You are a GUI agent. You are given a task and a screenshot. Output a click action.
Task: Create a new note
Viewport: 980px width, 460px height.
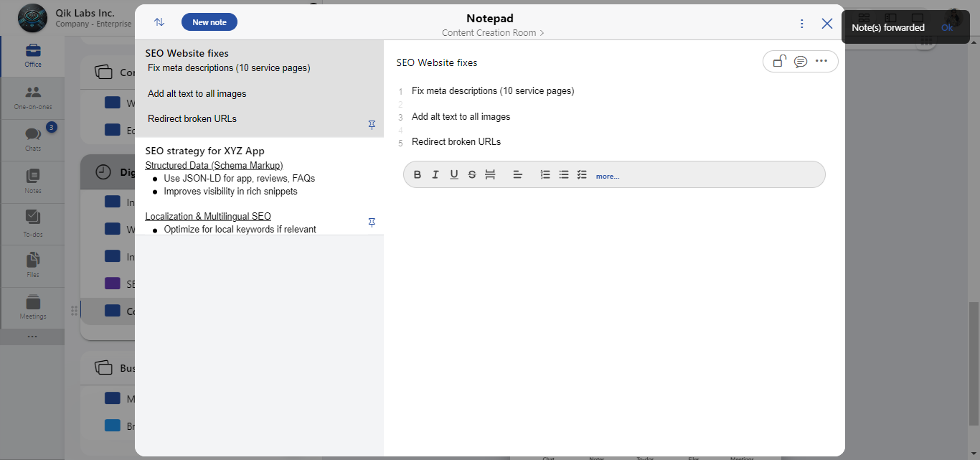(x=209, y=22)
